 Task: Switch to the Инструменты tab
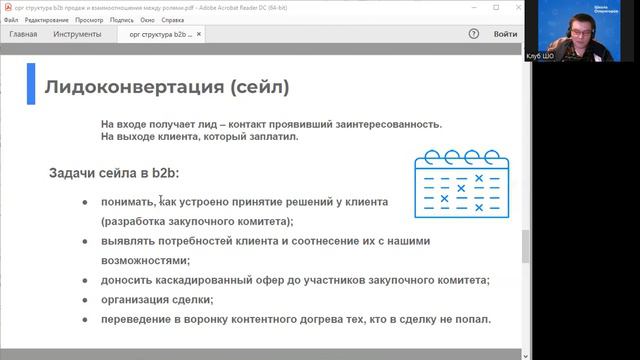[77, 34]
